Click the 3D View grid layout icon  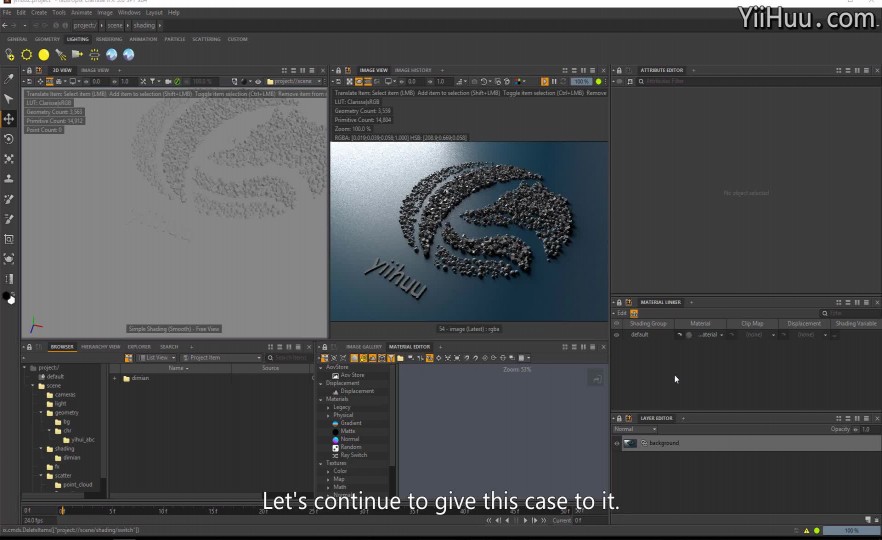[x=284, y=70]
